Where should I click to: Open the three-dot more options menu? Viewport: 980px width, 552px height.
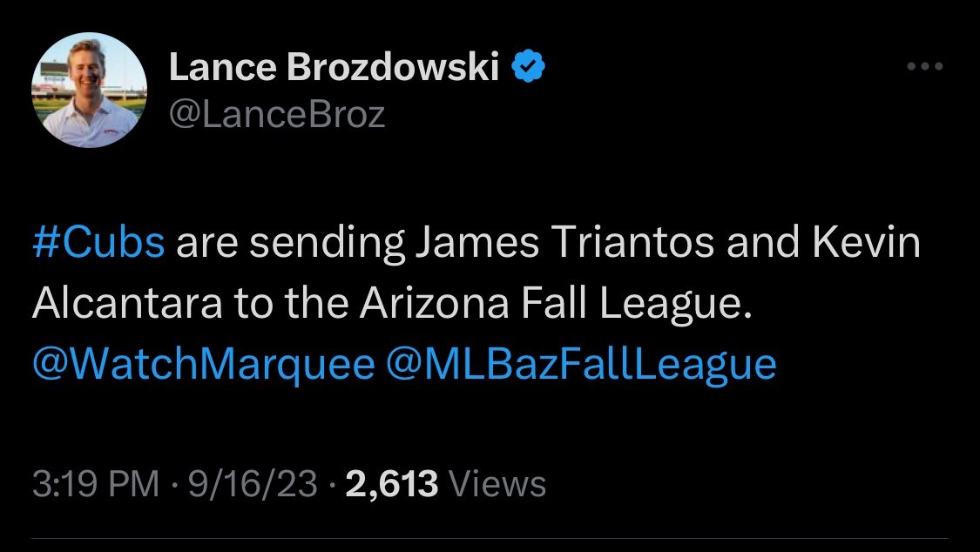tap(924, 66)
